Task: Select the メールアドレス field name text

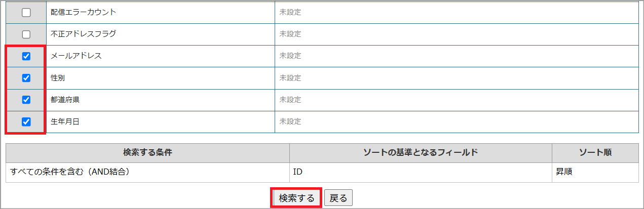Action: click(x=76, y=56)
